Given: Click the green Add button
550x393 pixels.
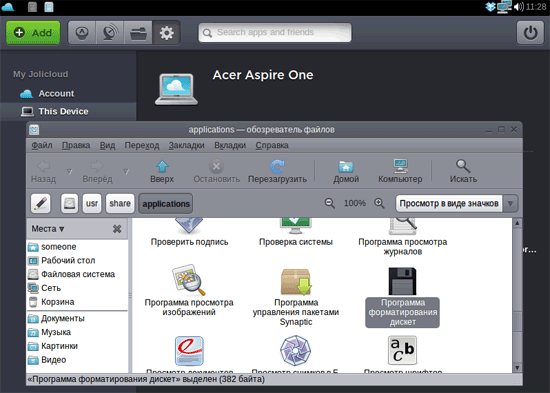Looking at the screenshot, I should point(33,33).
